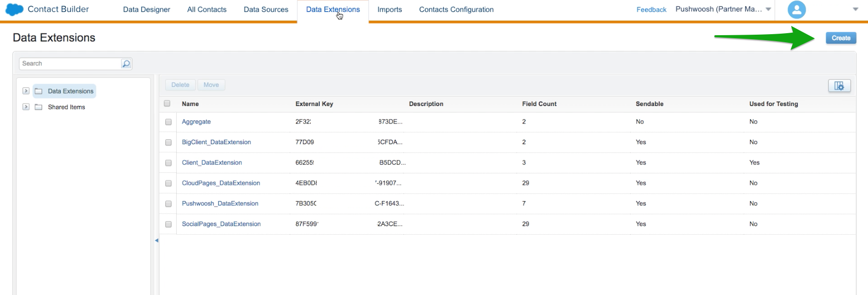The height and width of the screenshot is (295, 868).
Task: Click the Data Extensions folder icon
Action: [x=38, y=91]
